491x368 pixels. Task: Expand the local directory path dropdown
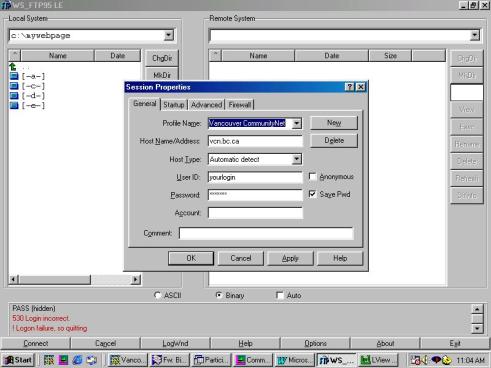click(169, 35)
